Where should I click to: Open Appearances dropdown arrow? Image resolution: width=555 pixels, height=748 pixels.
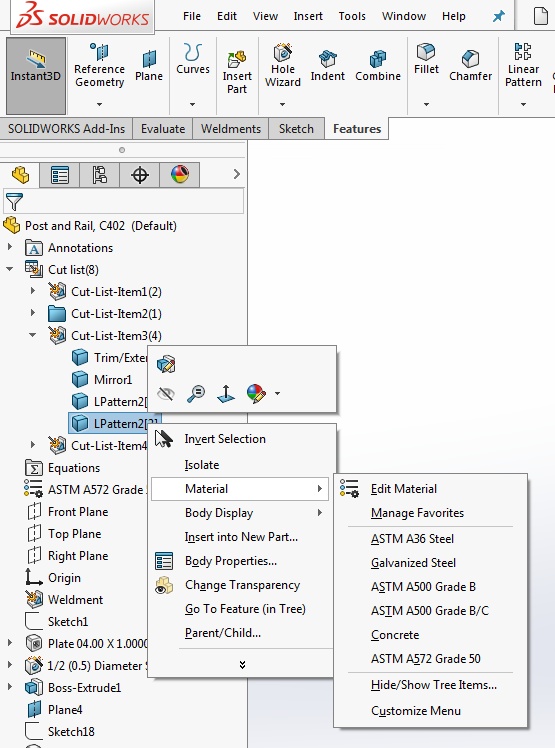[277, 394]
